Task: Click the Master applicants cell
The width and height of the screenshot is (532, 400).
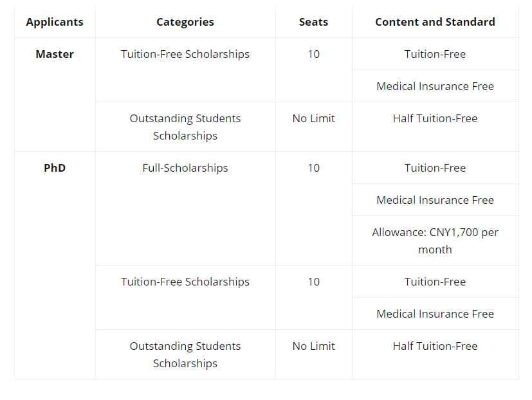Action: coord(55,54)
